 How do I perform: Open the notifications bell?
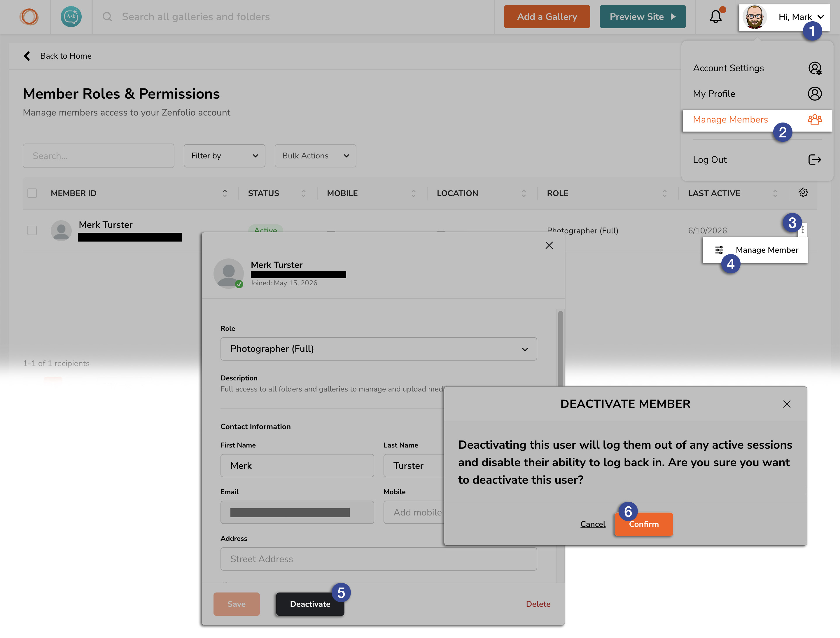716,17
